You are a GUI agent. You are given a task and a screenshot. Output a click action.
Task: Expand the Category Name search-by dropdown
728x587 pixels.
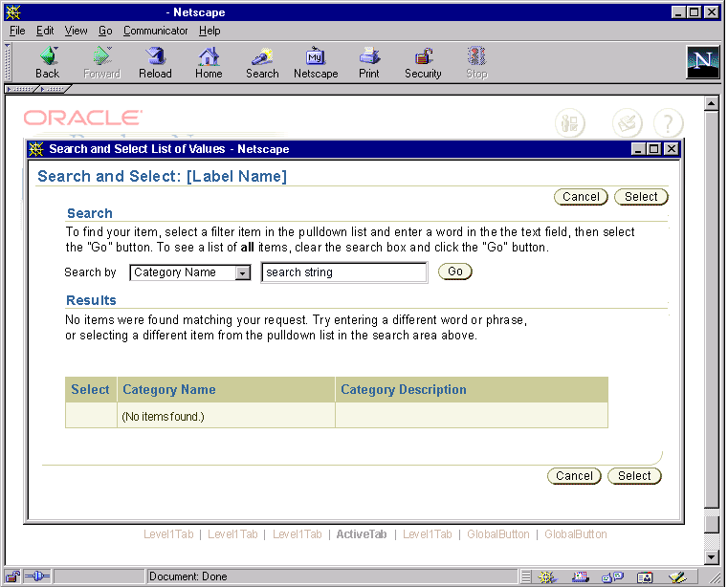[243, 273]
